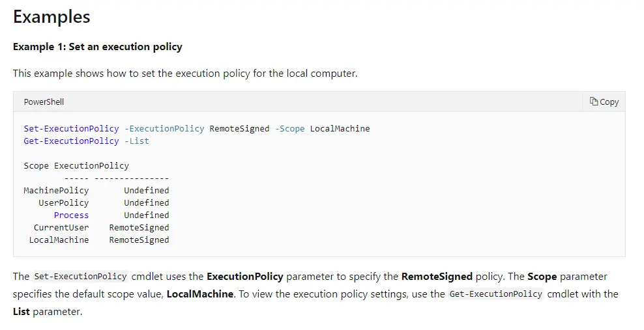The width and height of the screenshot is (644, 330).
Task: Click the -Scope parameter in the code
Action: click(289, 128)
